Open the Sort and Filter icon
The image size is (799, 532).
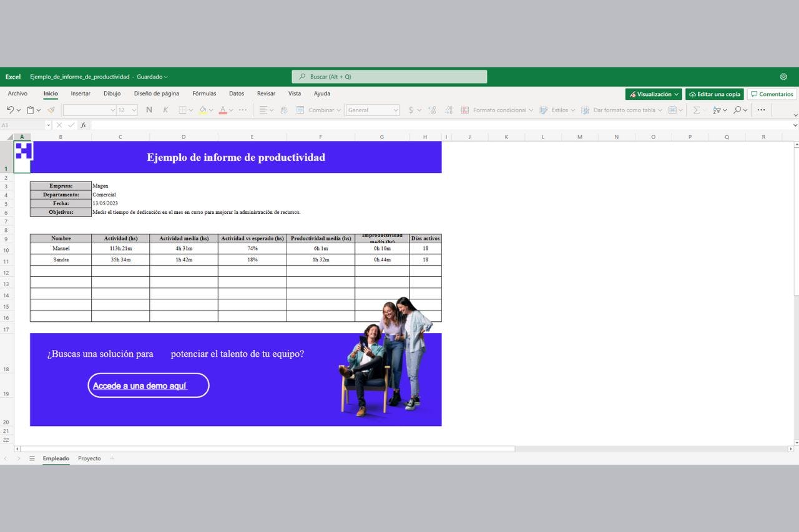[x=718, y=110]
